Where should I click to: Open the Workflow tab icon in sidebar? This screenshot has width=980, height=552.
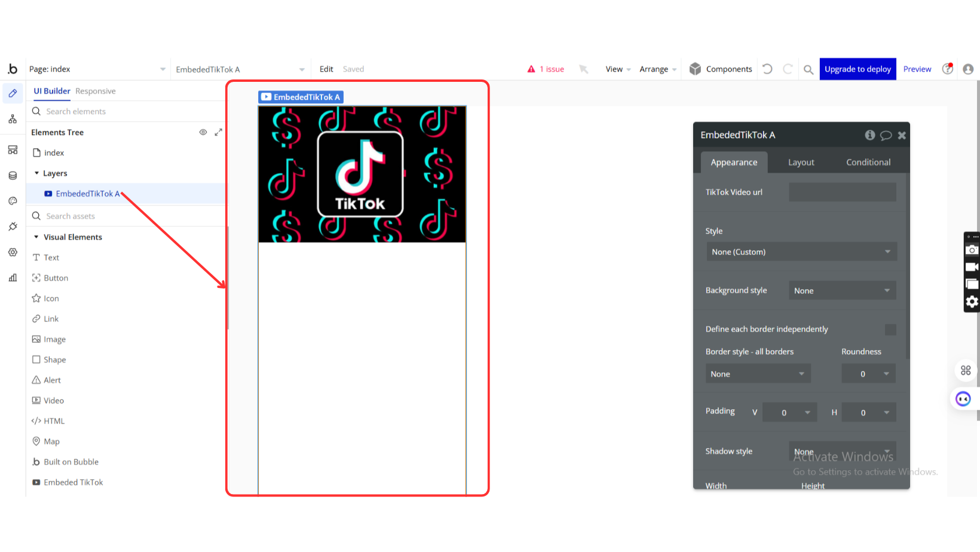(13, 119)
